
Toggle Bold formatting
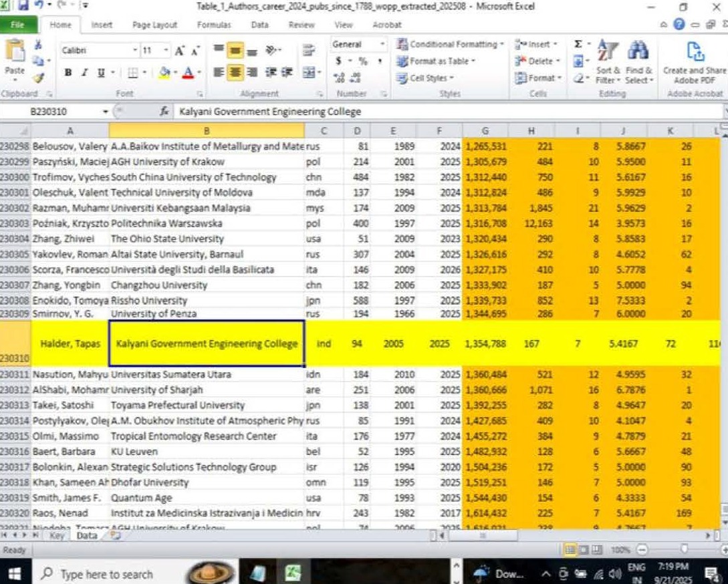68,72
